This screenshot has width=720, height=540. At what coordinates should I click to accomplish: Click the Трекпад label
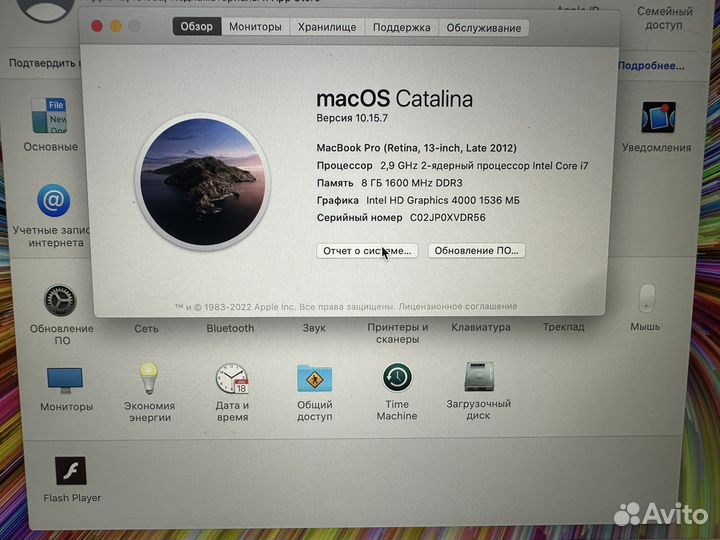point(563,327)
